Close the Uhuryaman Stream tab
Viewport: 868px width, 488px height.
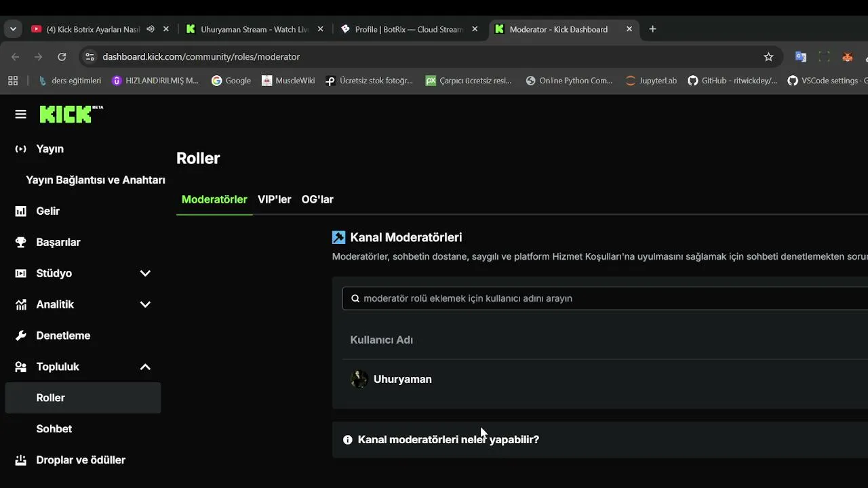click(320, 29)
